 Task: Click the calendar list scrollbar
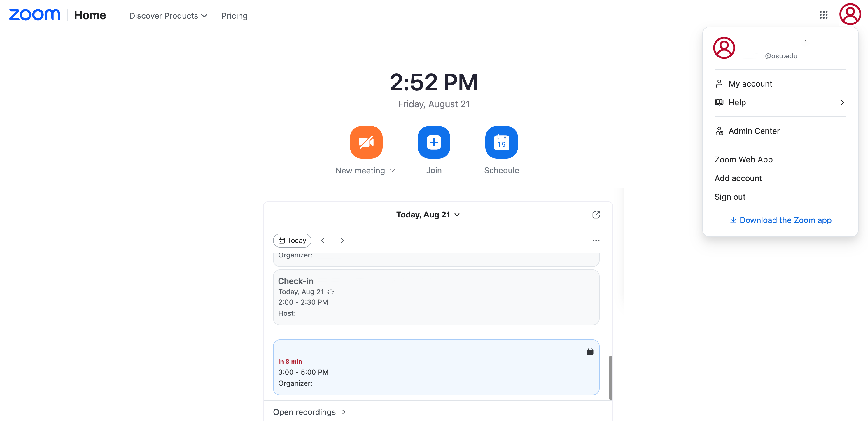[610, 378]
